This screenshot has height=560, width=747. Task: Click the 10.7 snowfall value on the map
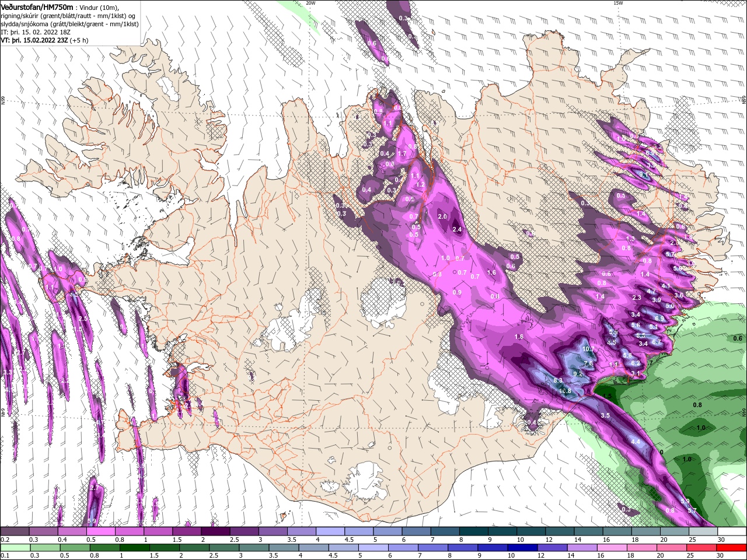coord(588,349)
